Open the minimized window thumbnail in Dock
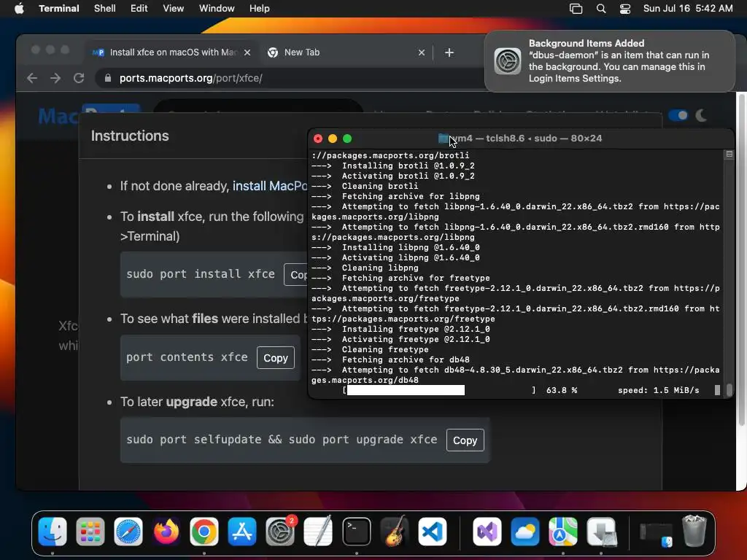This screenshot has width=747, height=560. pyautogui.click(x=656, y=534)
